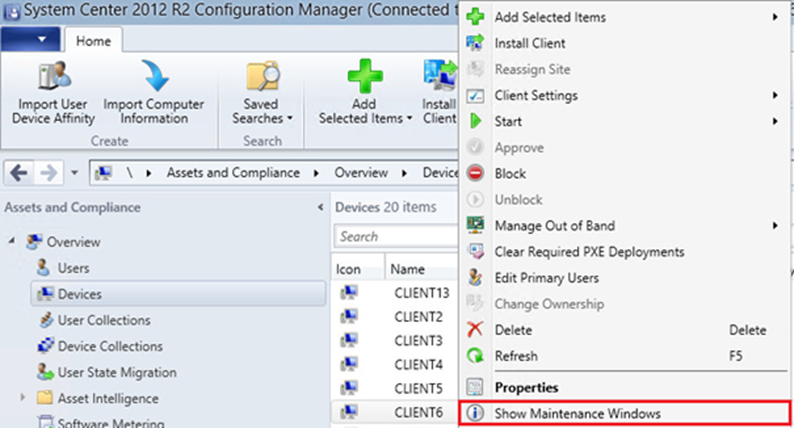
Task: Sort by the Icon column header
Action: click(358, 269)
